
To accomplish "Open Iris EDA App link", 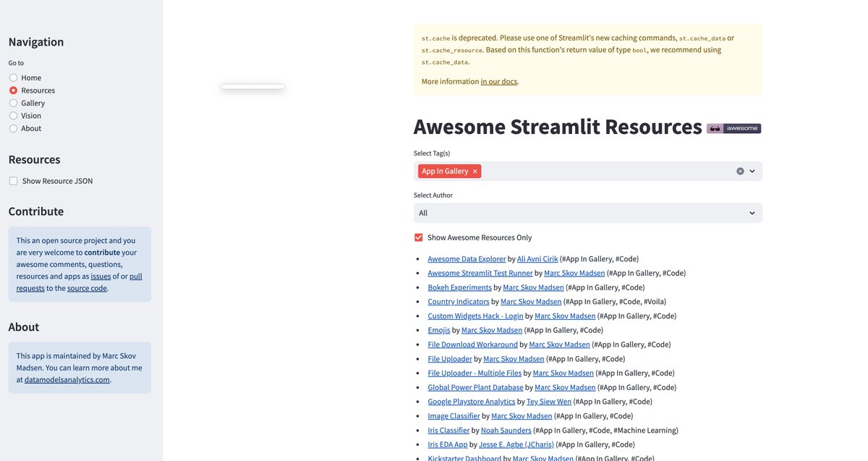I will click(447, 444).
